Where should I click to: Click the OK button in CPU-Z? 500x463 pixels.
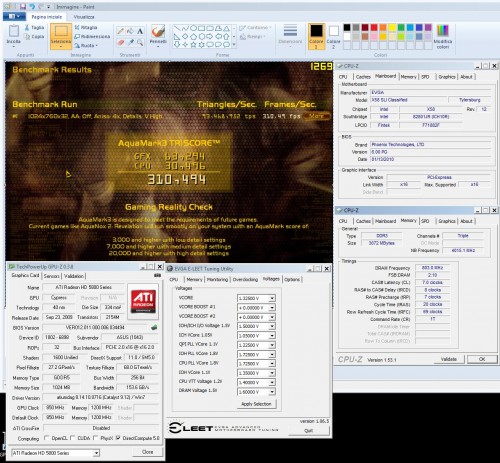pos(482,359)
